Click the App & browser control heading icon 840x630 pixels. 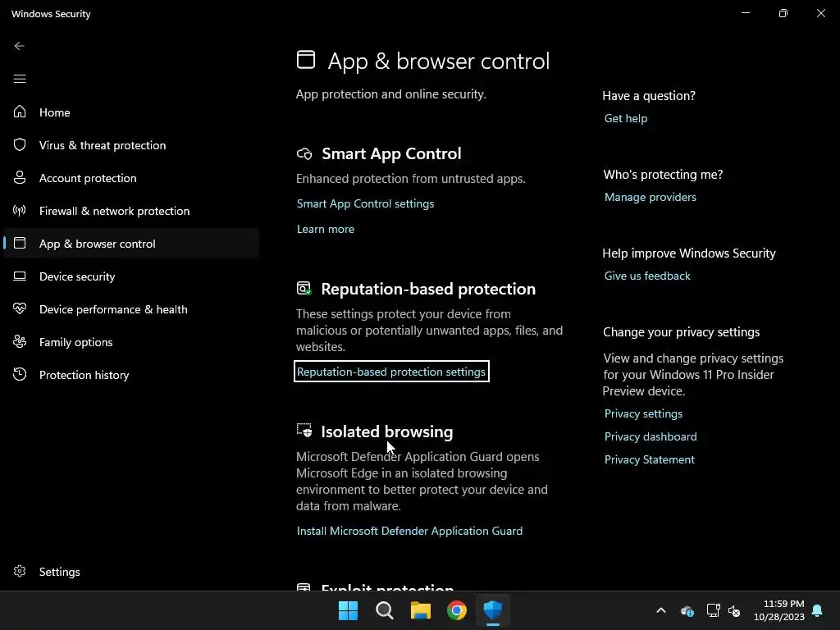306,59
